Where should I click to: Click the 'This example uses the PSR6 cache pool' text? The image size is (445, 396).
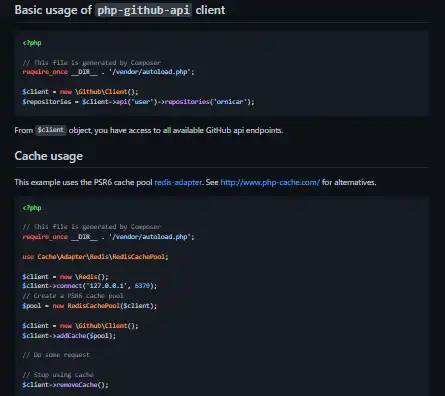pos(83,182)
